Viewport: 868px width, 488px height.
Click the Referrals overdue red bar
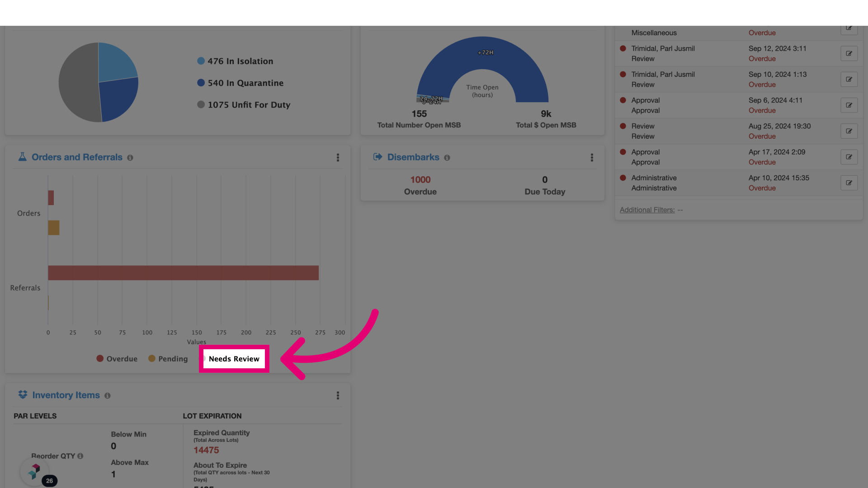[183, 273]
